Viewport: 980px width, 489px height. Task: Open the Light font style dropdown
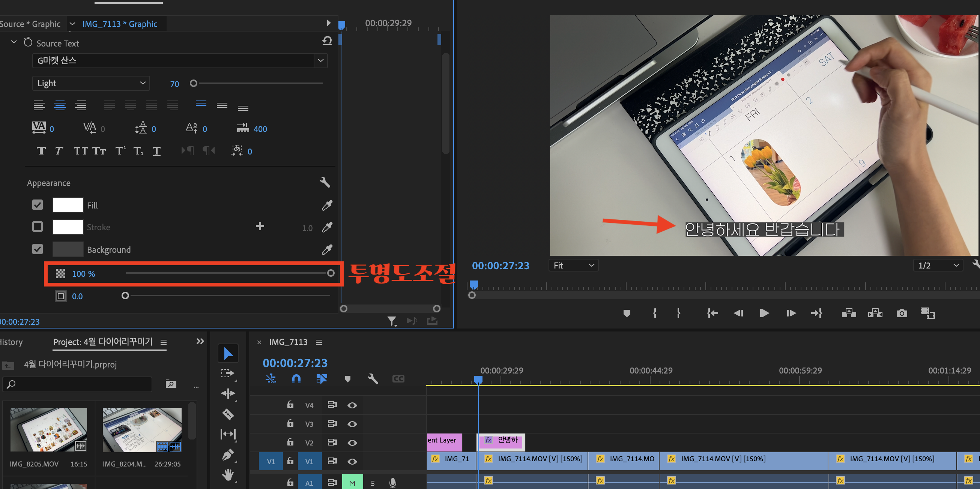coord(91,83)
